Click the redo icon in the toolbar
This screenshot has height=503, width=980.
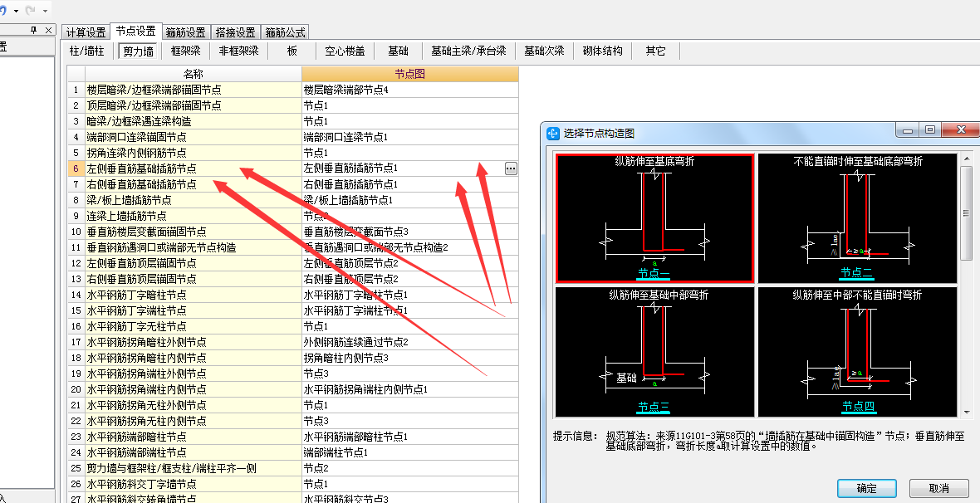[31, 11]
